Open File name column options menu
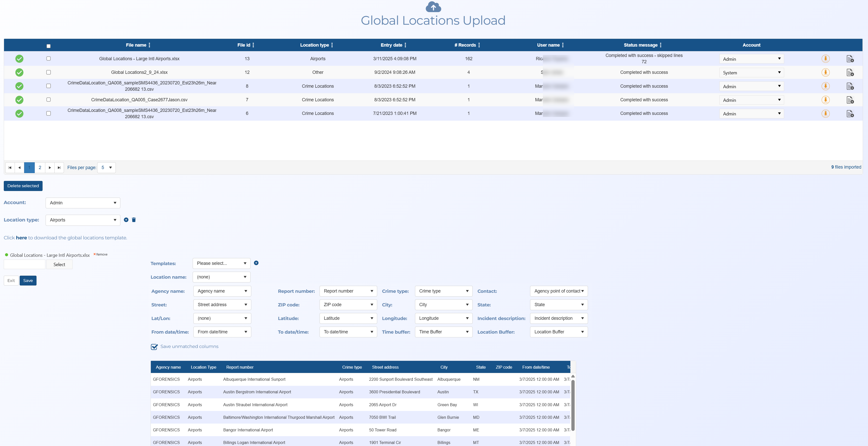 pyautogui.click(x=149, y=45)
